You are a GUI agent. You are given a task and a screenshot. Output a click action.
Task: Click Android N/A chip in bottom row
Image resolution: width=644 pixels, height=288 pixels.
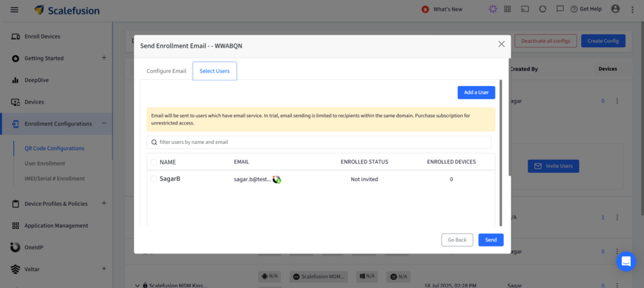click(269, 277)
